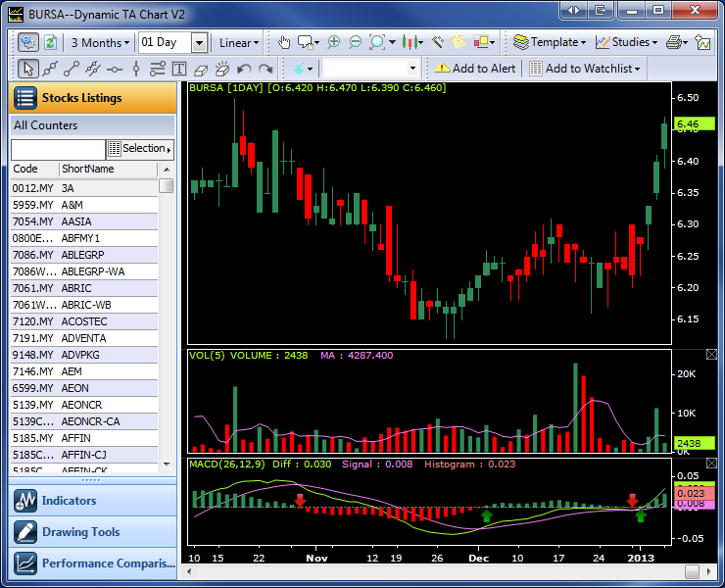This screenshot has height=588, width=725.
Task: Select the arrow pointer tool
Action: [27, 69]
